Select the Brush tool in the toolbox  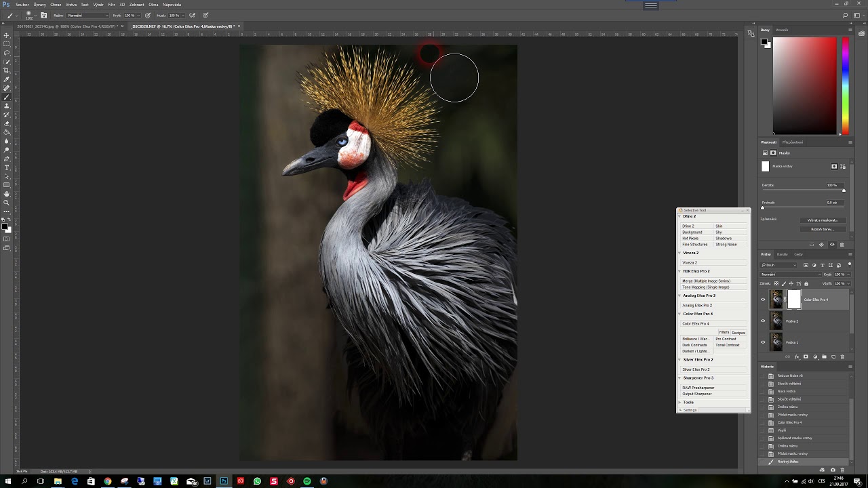(7, 97)
